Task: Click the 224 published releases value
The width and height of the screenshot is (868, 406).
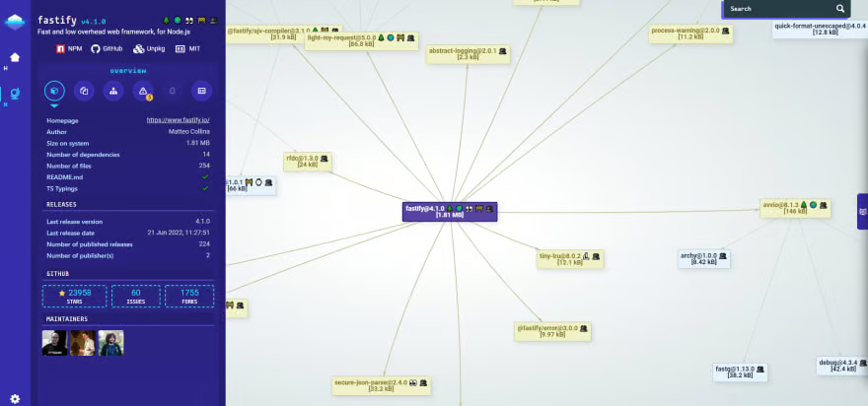Action: coord(204,244)
